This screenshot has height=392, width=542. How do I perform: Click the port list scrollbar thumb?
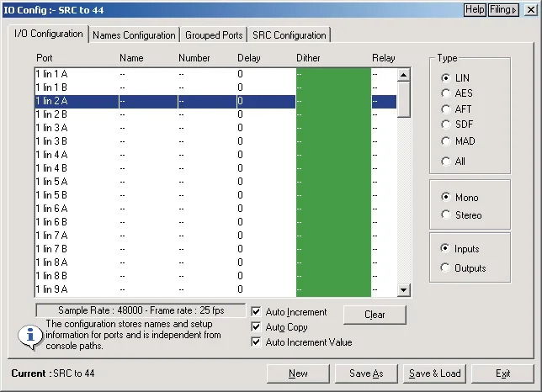coord(403,99)
